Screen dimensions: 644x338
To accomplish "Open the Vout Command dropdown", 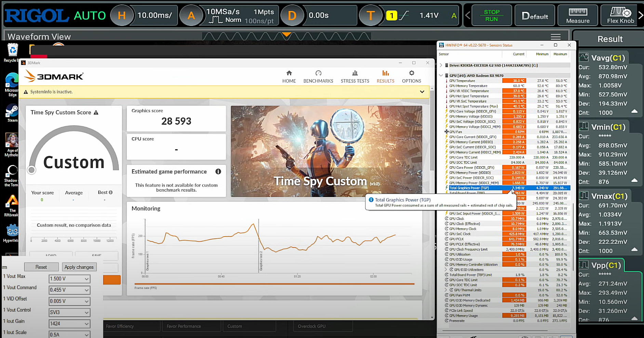I will [x=69, y=290].
